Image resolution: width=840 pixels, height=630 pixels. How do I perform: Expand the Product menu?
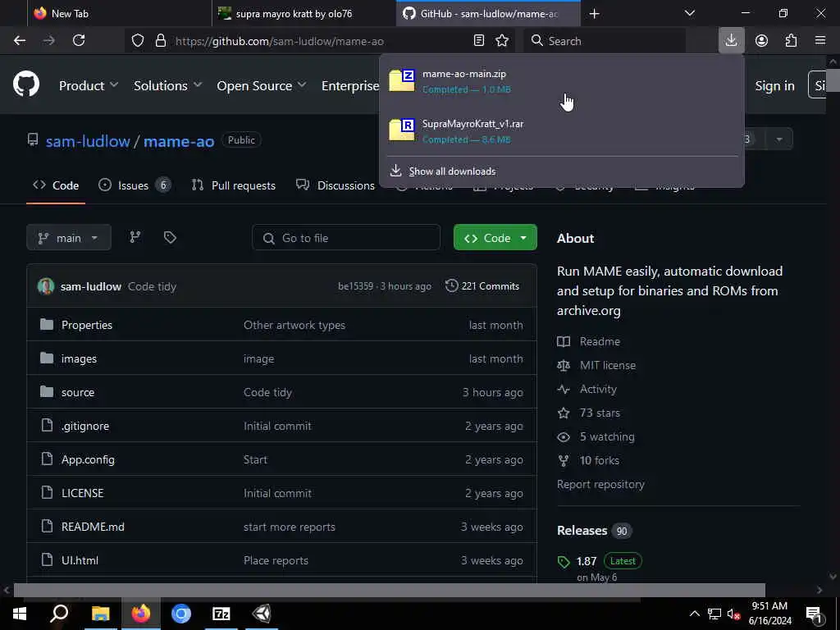[89, 85]
